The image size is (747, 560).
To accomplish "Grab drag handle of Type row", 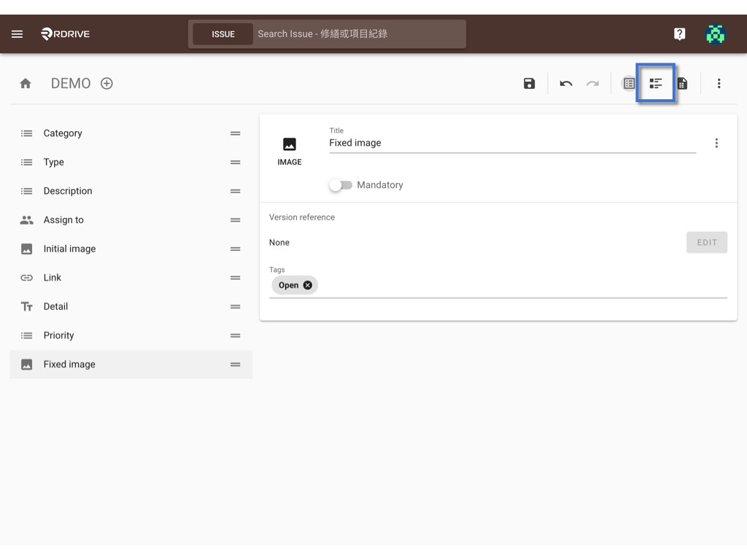I will (x=236, y=163).
